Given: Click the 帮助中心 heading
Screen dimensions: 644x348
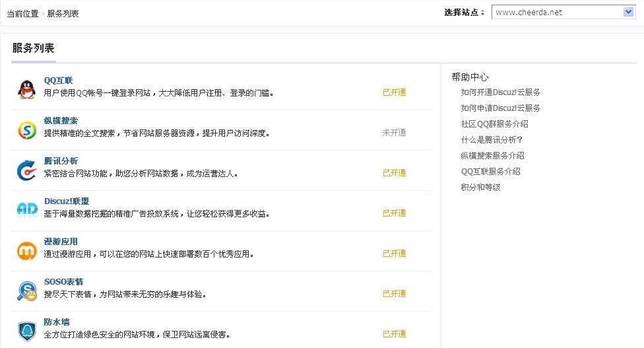Looking at the screenshot, I should click(470, 77).
